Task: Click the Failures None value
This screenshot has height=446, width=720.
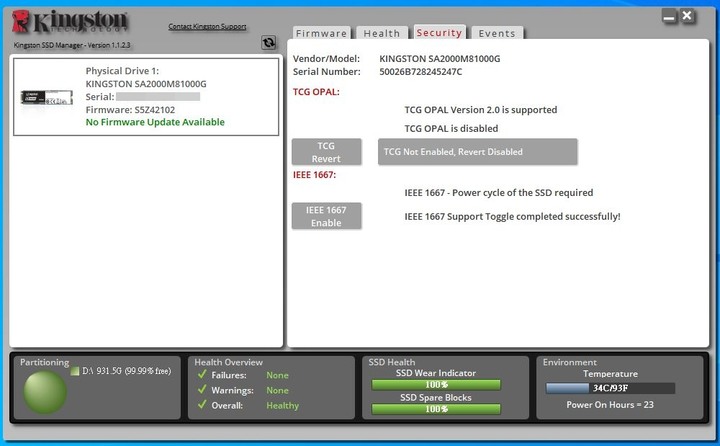Action: [x=277, y=375]
